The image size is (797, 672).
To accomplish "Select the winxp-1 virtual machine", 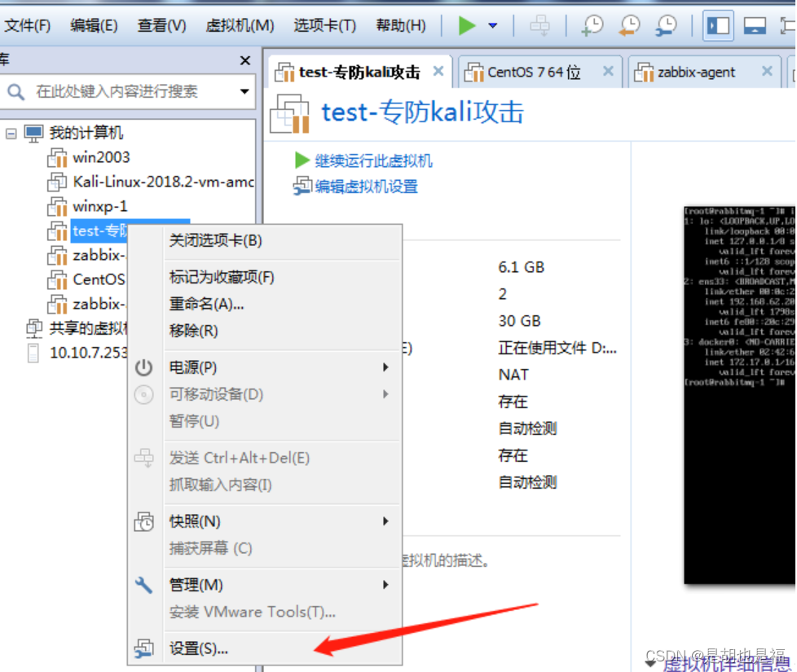I will [x=100, y=206].
